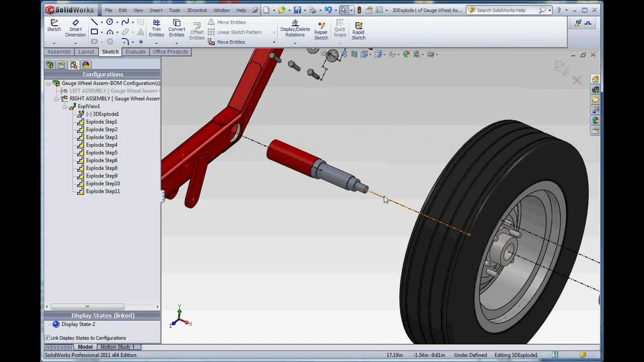
Task: Open the 3Dcontrol menu
Action: click(197, 10)
